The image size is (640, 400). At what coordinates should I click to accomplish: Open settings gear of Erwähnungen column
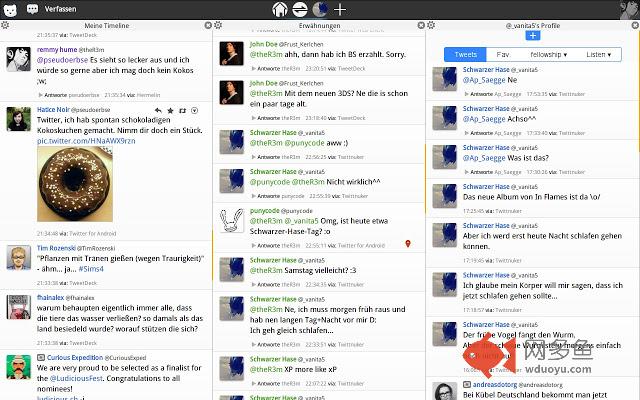click(x=218, y=25)
